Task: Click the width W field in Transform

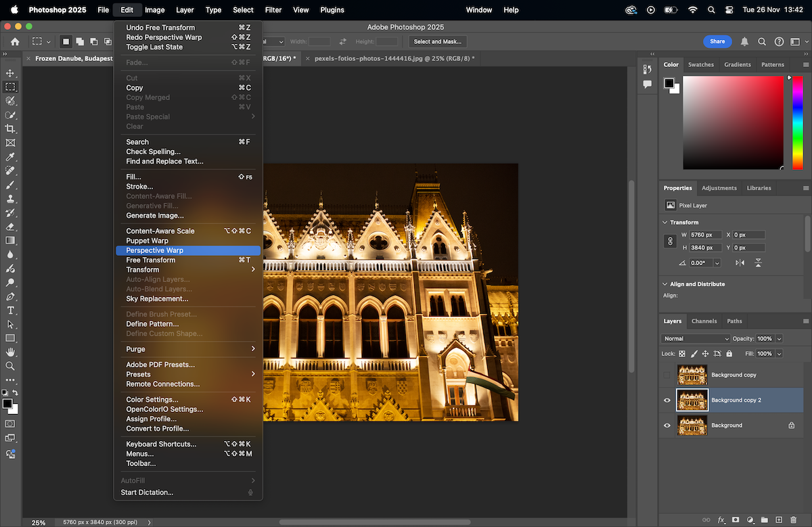Action: click(x=705, y=235)
